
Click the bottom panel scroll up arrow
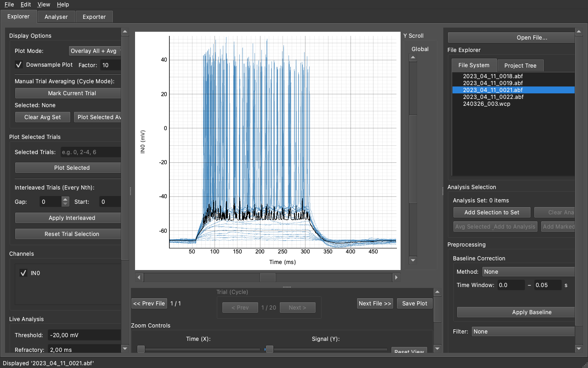437,292
